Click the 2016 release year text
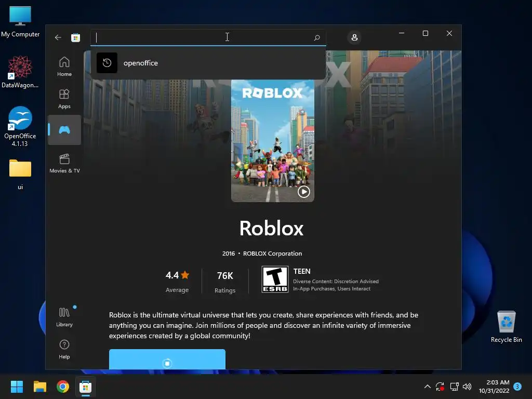 pos(229,254)
